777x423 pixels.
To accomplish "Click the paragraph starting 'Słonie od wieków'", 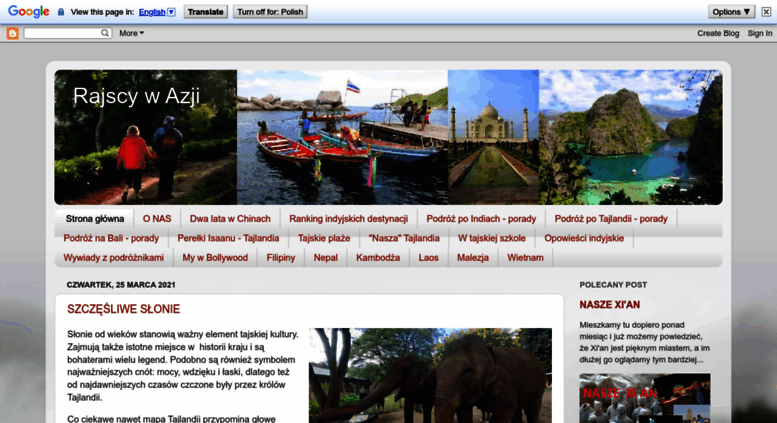I will [x=183, y=366].
